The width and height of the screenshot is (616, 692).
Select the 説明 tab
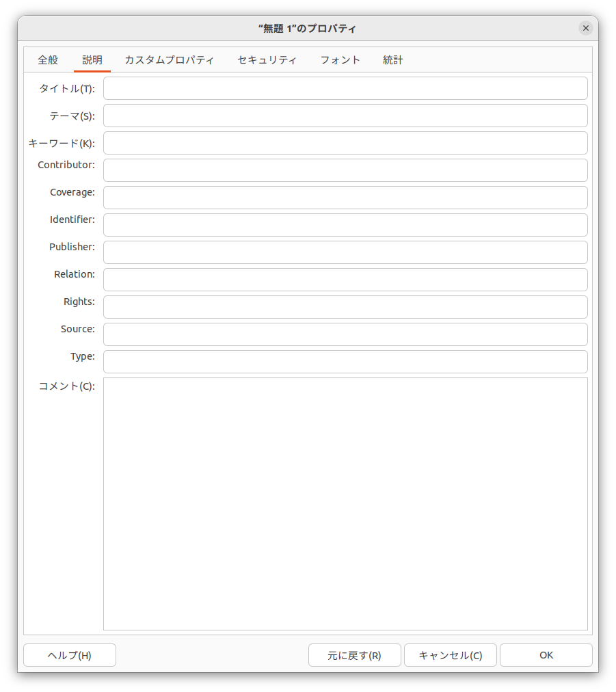pyautogui.click(x=92, y=60)
